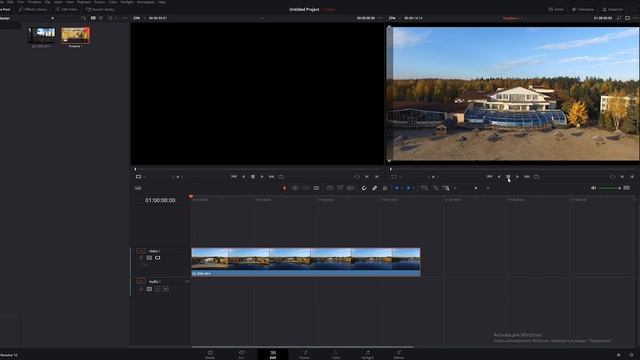Go to first frame in timeline viewer
Viewport: 640px width, 360px height.
tap(489, 177)
